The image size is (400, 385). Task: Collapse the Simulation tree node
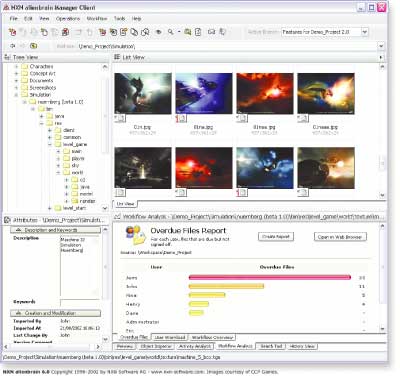point(16,95)
